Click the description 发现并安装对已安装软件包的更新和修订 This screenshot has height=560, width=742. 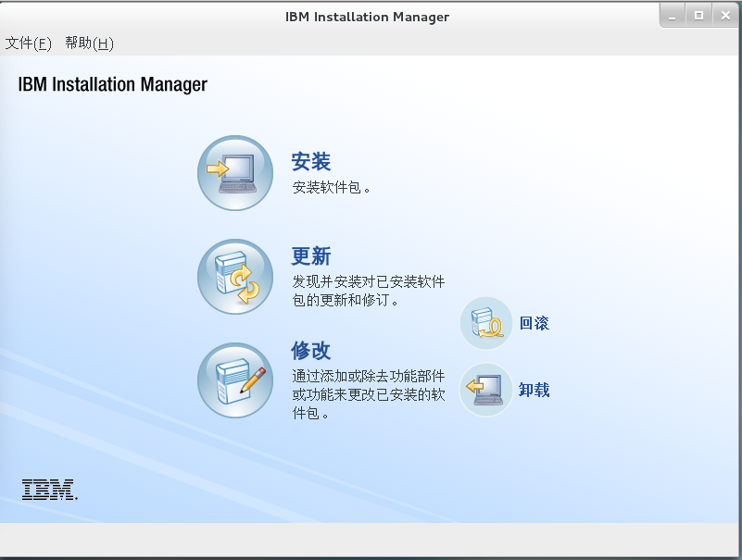click(368, 291)
